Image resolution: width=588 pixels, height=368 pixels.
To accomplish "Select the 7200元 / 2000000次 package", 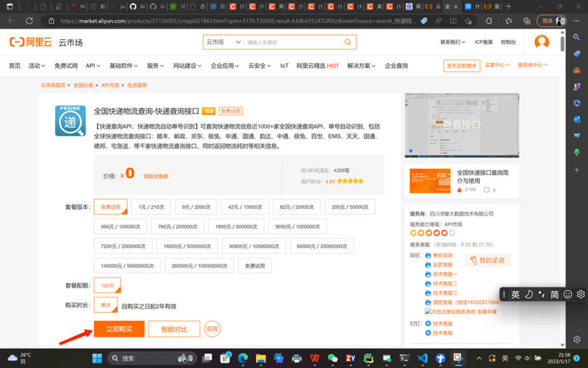I will [123, 246].
